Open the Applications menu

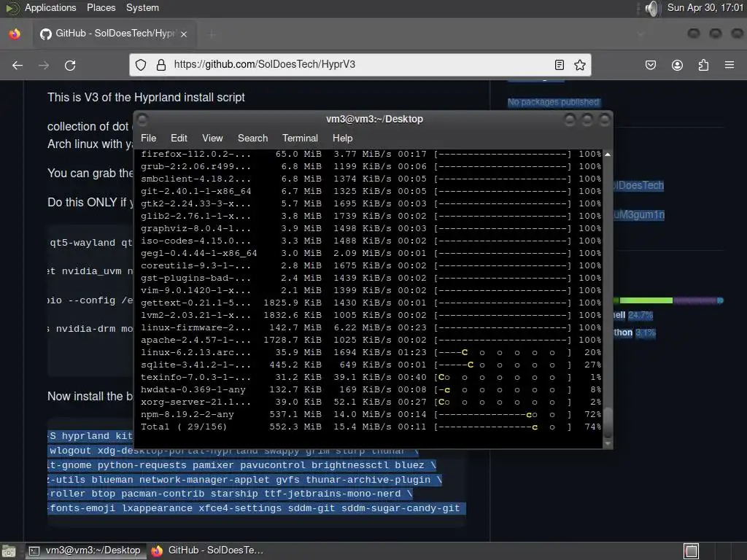coord(50,7)
